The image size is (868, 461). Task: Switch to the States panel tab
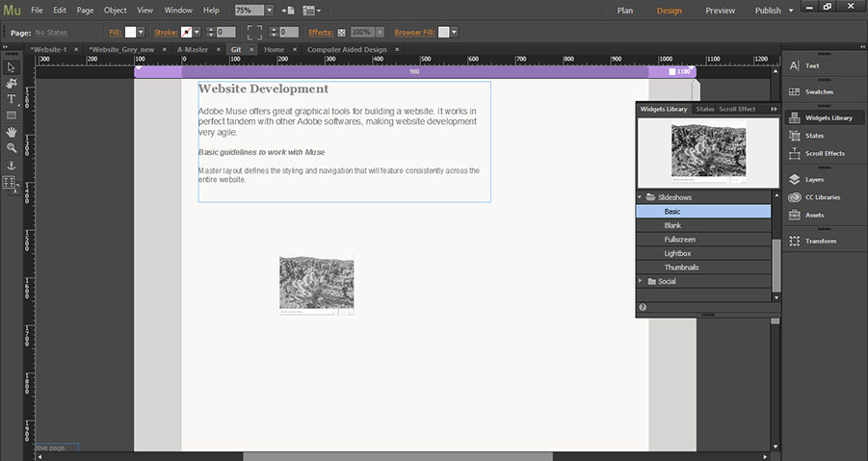pos(705,109)
